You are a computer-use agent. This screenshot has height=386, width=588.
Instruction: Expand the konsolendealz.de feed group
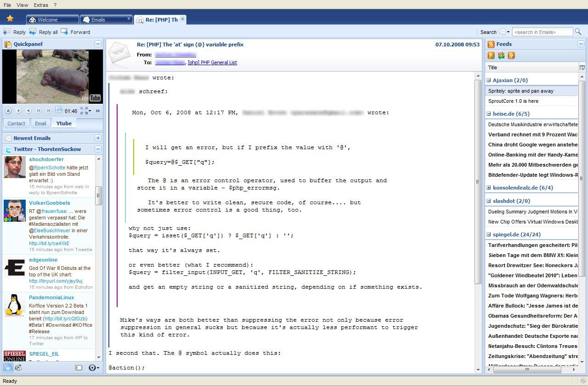tap(488, 187)
